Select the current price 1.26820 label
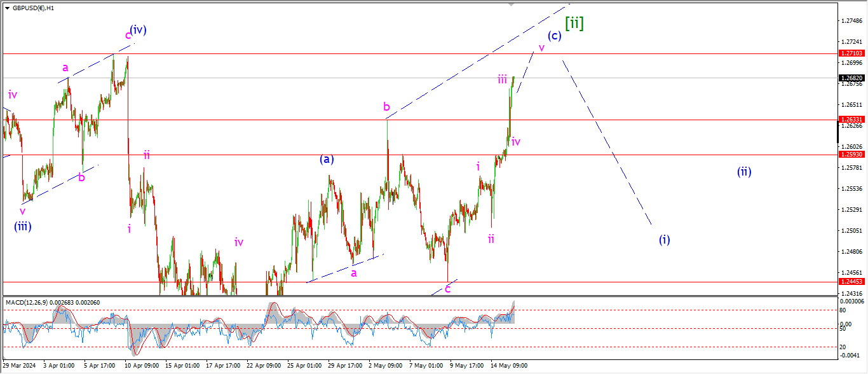 (x=850, y=78)
